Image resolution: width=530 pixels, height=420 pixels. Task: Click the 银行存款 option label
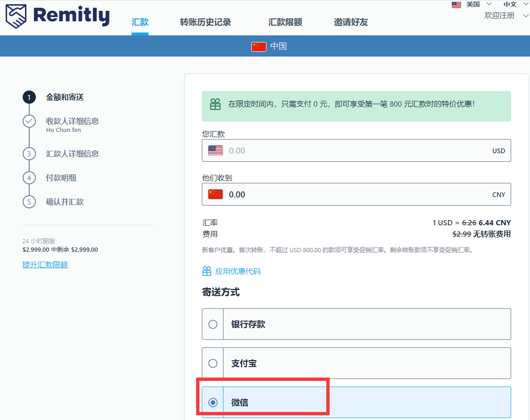[x=248, y=324]
